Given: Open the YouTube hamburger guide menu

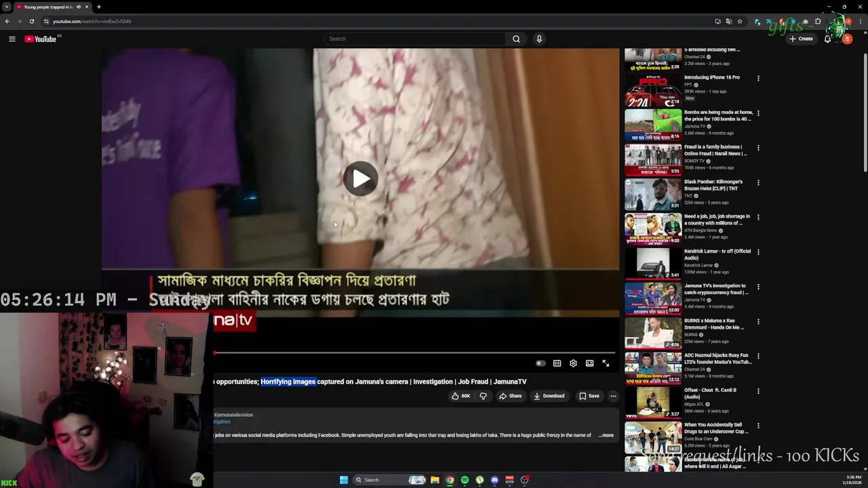Looking at the screenshot, I should [x=12, y=39].
